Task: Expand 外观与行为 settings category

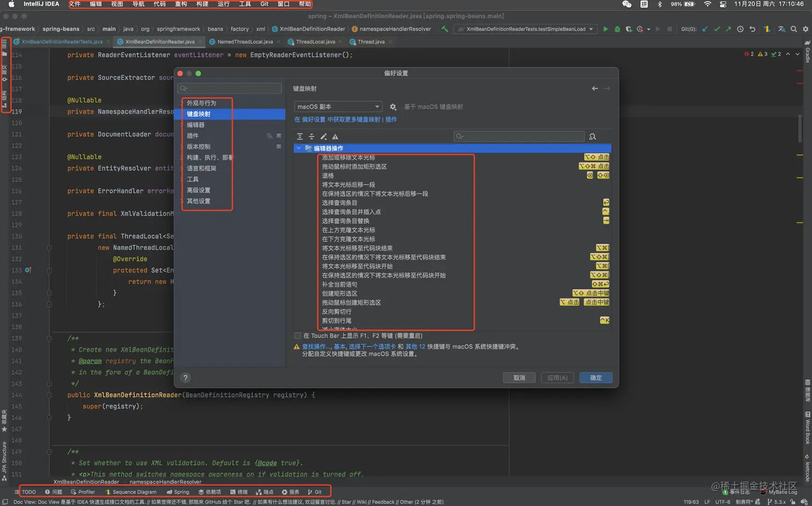Action: coord(183,103)
